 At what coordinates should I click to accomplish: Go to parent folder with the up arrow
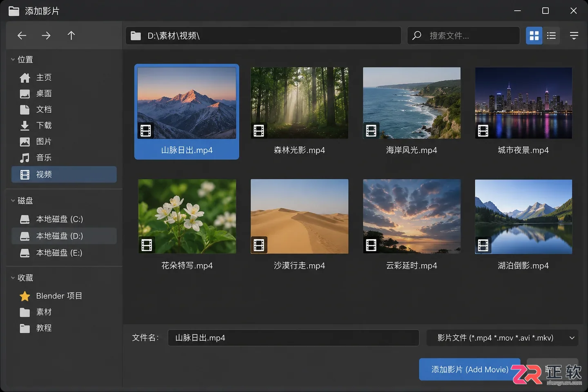pyautogui.click(x=71, y=36)
